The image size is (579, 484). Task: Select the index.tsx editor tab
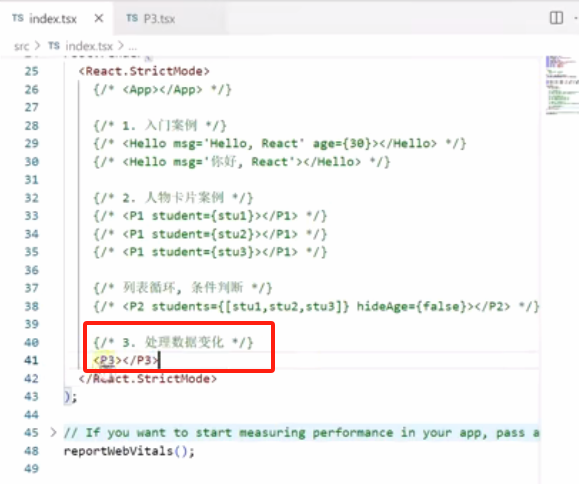click(x=52, y=18)
